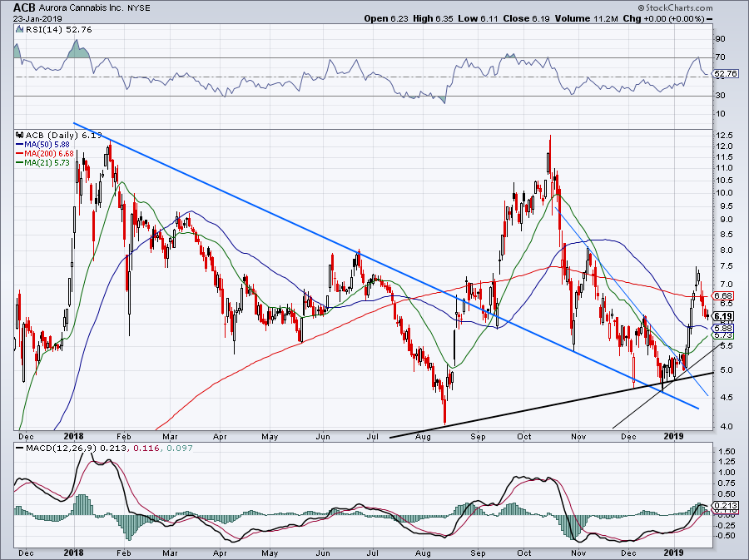The height and width of the screenshot is (560, 749).
Task: Click the boxed 0.213 MACD value tag
Action: [726, 506]
